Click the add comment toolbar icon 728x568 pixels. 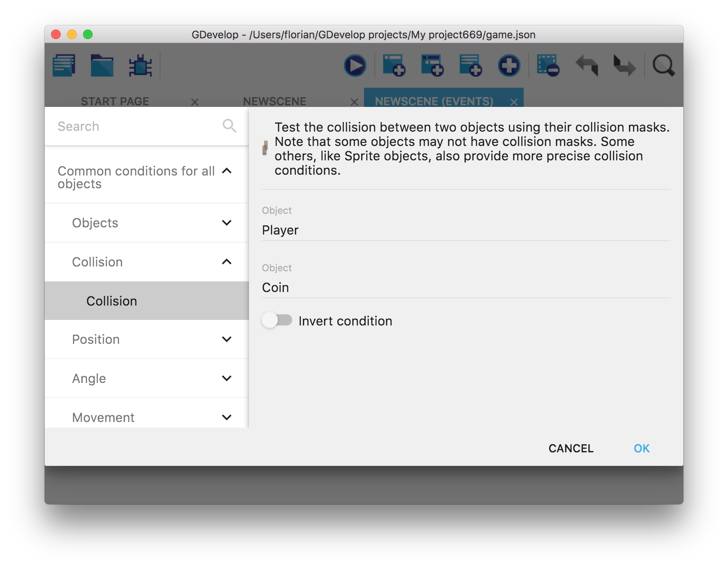[470, 65]
